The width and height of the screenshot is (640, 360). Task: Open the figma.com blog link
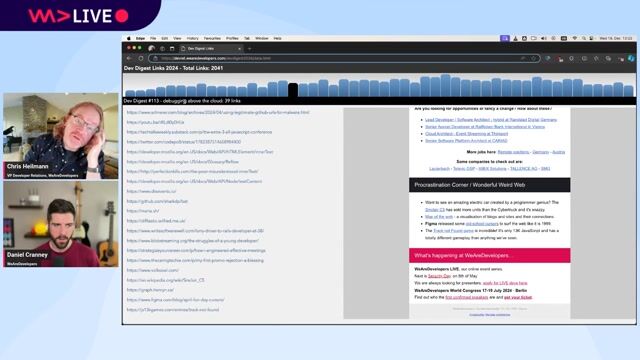(176, 300)
